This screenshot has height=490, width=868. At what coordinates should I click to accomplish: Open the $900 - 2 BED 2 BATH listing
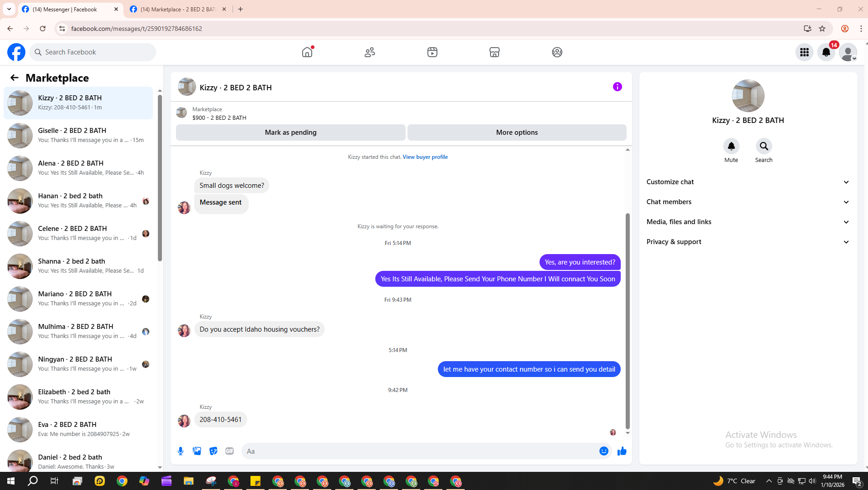[219, 118]
